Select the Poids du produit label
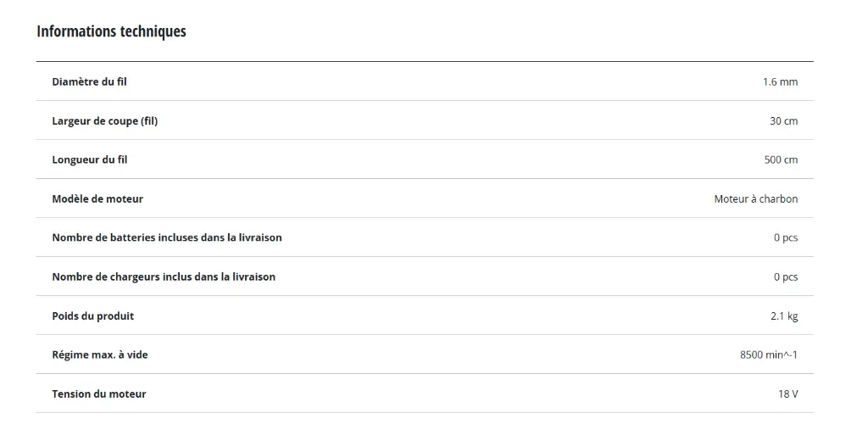This screenshot has height=430, width=868. [x=93, y=316]
